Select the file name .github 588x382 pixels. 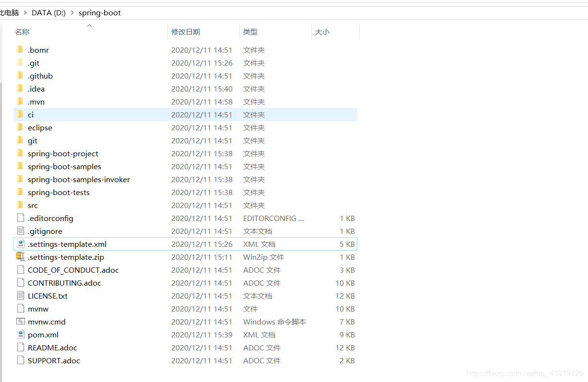click(40, 76)
